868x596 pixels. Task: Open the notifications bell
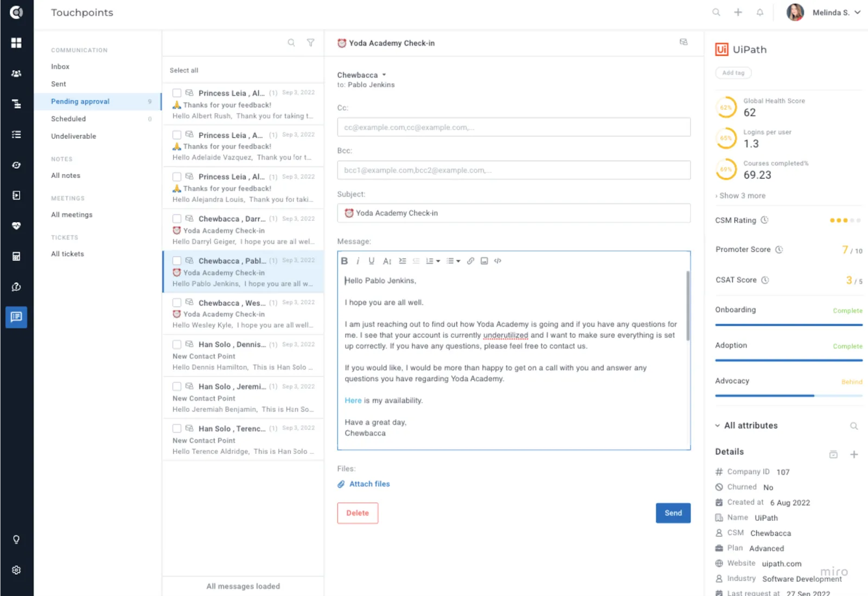point(759,12)
